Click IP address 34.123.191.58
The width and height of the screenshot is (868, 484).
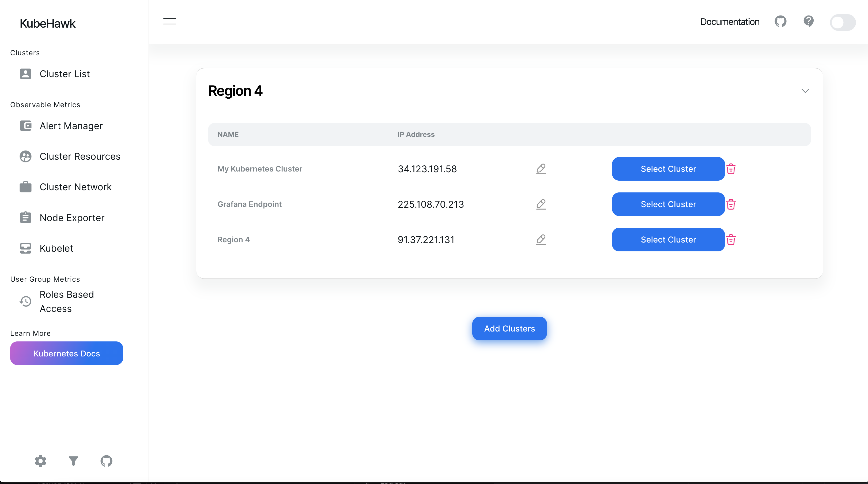click(427, 169)
